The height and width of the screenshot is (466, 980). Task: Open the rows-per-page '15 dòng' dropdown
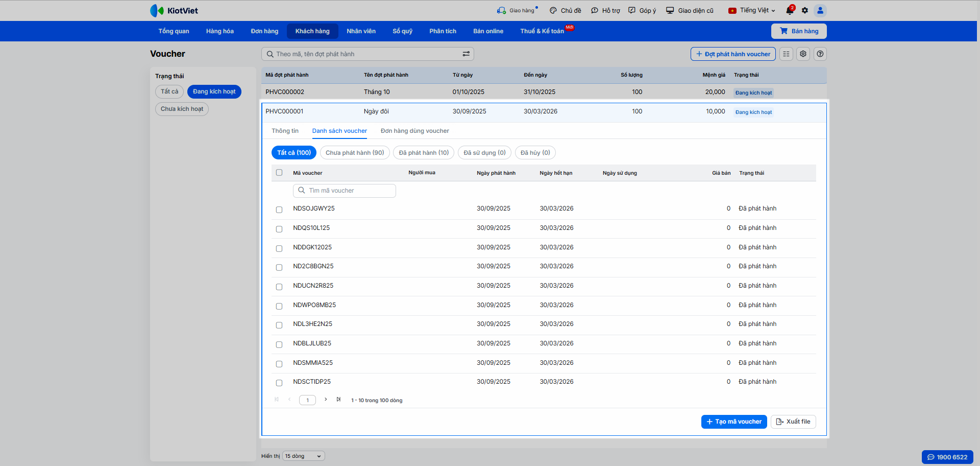(303, 456)
